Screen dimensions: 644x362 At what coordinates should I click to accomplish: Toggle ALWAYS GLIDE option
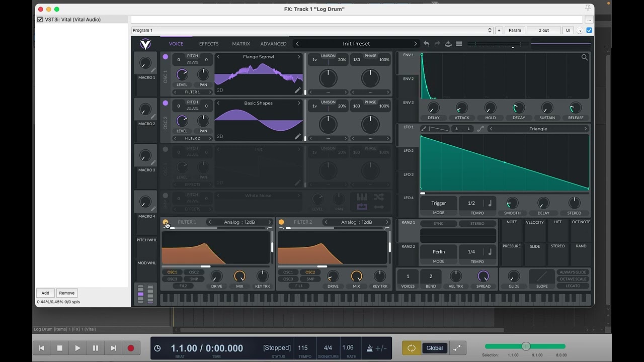click(573, 272)
